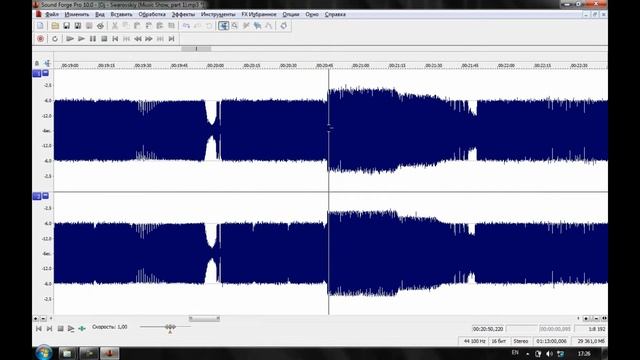Click the Stereo channels status field
Image resolution: width=640 pixels, height=360 pixels.
[x=521, y=341]
